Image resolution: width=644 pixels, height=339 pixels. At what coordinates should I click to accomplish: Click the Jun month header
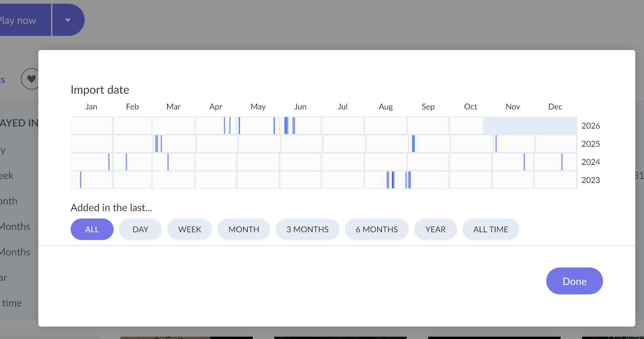[300, 107]
